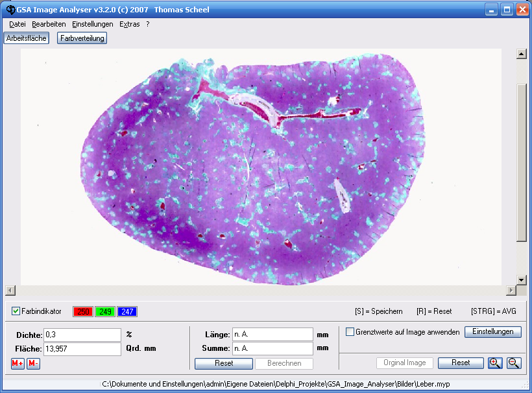Click Reset button under Summe field
Image resolution: width=532 pixels, height=393 pixels.
pyautogui.click(x=224, y=363)
